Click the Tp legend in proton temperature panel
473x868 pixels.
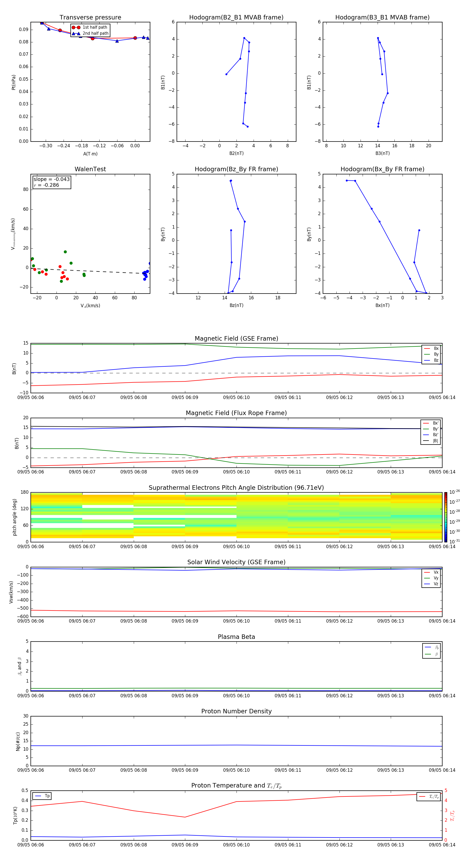pyautogui.click(x=42, y=796)
